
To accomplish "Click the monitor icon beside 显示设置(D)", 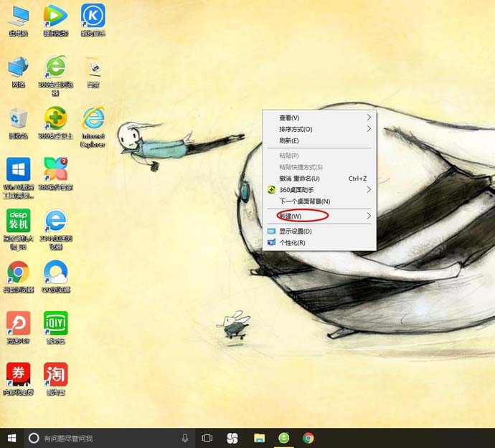I will pos(271,232).
